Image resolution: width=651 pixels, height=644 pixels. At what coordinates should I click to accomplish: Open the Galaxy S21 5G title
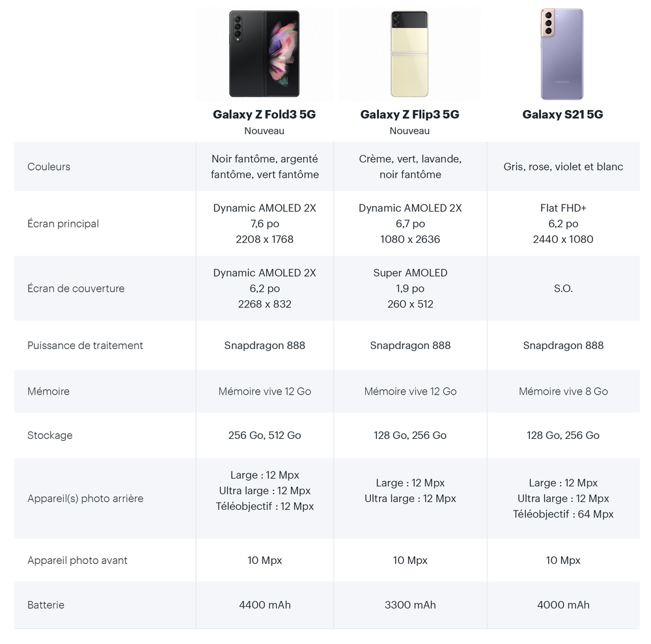point(562,114)
